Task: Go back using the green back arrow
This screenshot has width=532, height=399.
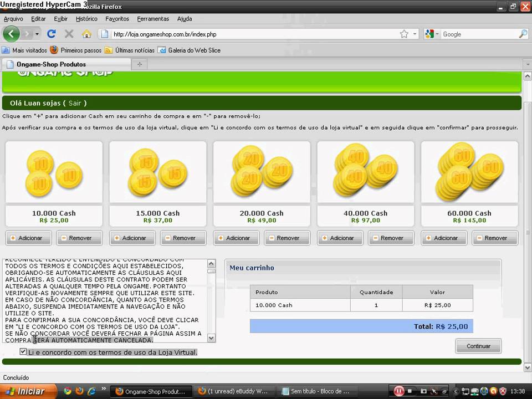Action: (x=11, y=34)
